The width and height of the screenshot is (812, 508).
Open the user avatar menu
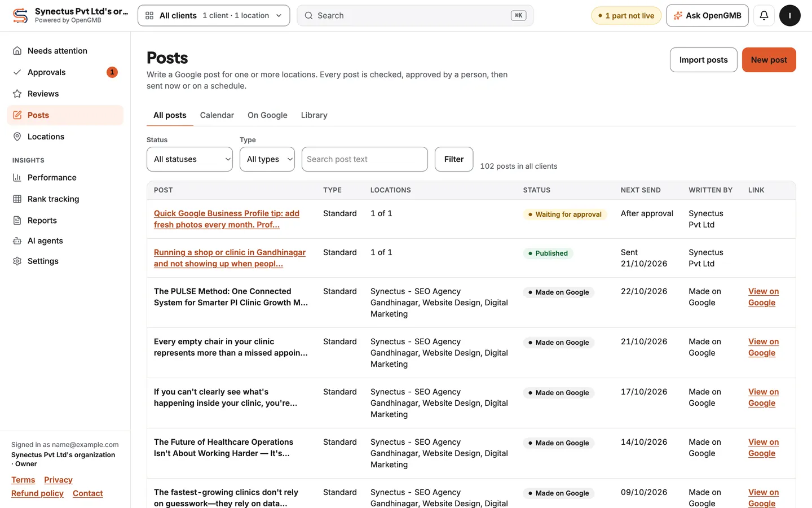pos(790,16)
